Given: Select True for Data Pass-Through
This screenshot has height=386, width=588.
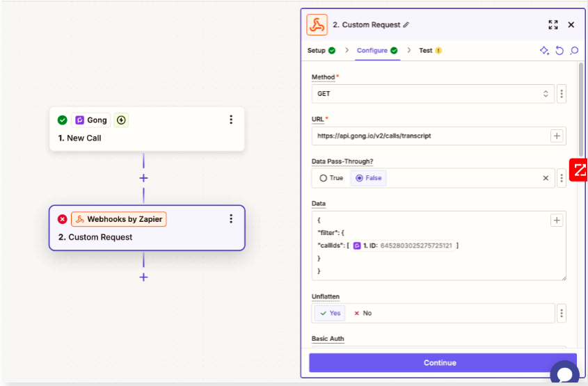Looking at the screenshot, I should point(331,178).
